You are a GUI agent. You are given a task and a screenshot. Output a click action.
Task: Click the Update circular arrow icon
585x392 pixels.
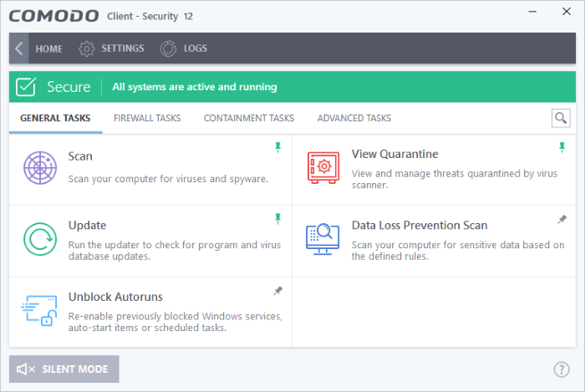point(40,239)
